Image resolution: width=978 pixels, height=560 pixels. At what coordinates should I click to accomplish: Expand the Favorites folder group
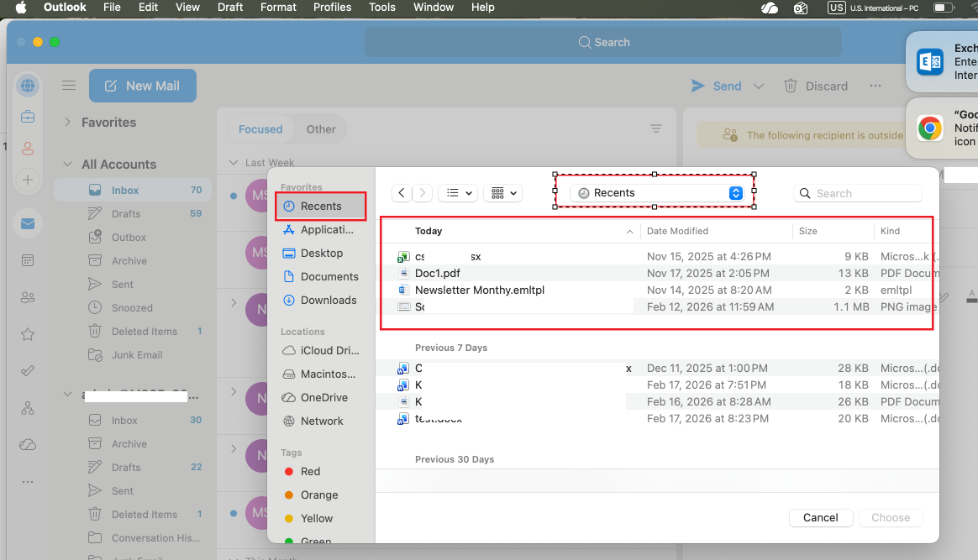pyautogui.click(x=67, y=122)
